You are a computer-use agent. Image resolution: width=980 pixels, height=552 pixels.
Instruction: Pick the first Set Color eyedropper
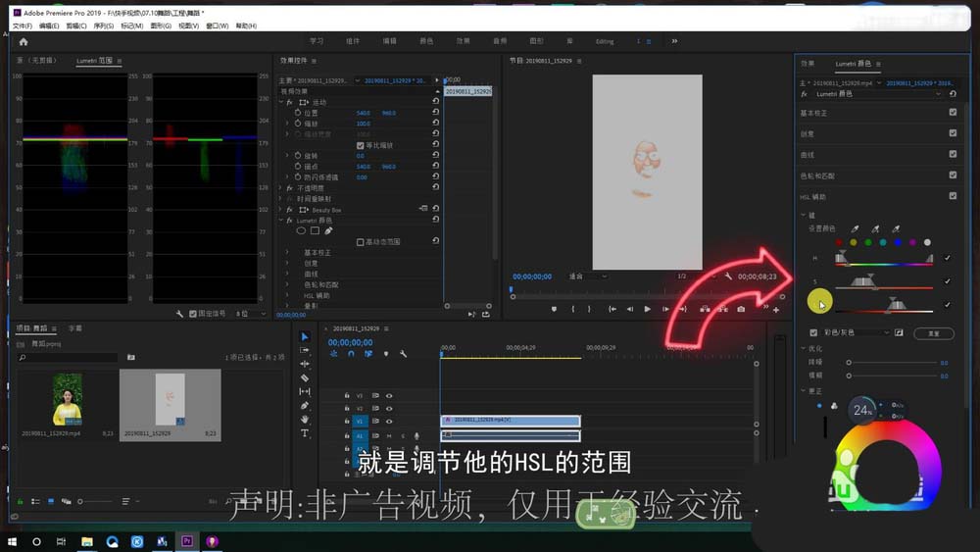coord(855,228)
